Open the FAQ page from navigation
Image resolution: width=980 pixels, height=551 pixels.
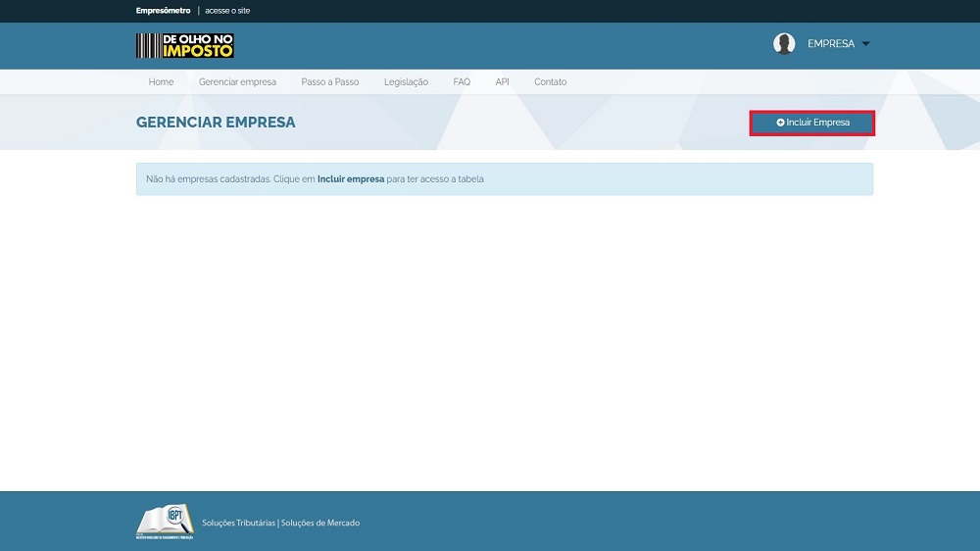pyautogui.click(x=462, y=82)
